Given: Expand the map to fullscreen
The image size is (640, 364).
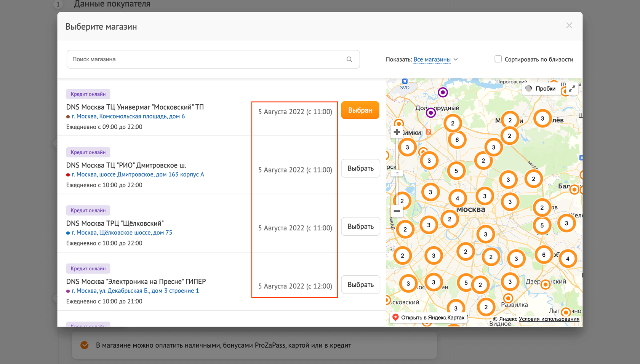Looking at the screenshot, I should click(572, 89).
